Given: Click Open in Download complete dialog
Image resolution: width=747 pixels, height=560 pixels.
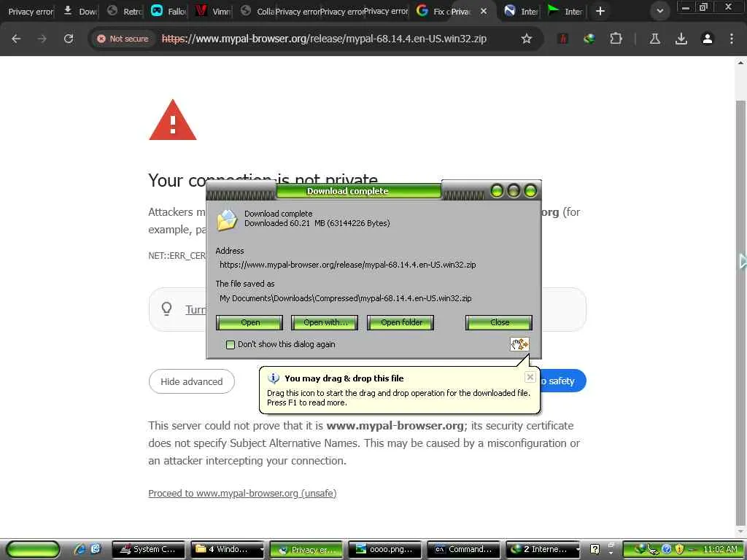Looking at the screenshot, I should click(x=249, y=322).
